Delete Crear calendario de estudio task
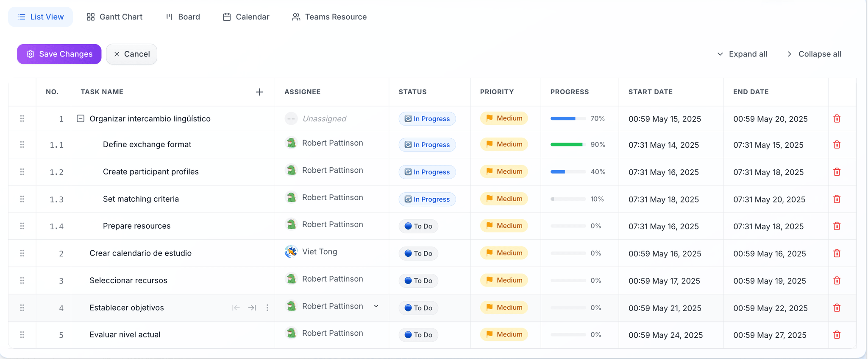This screenshot has height=359, width=868. click(837, 253)
